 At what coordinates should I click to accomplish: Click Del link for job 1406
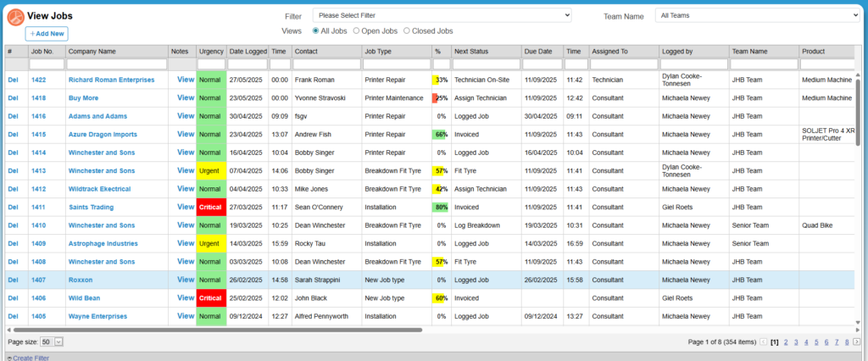pyautogui.click(x=13, y=298)
